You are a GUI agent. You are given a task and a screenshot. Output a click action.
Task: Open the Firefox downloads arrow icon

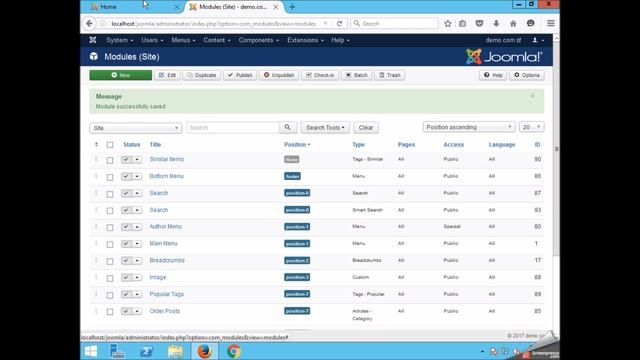[496, 24]
